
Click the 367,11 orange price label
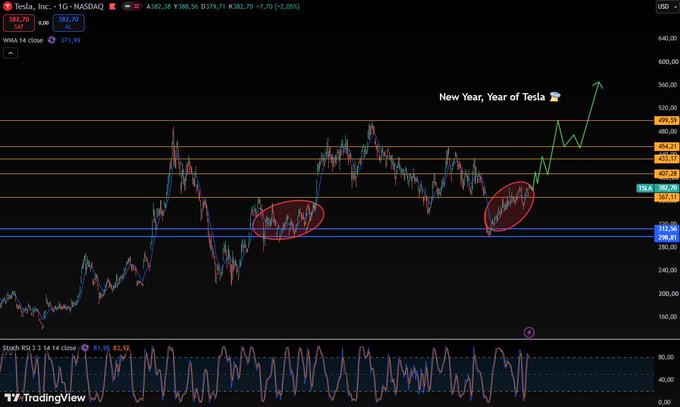click(667, 197)
